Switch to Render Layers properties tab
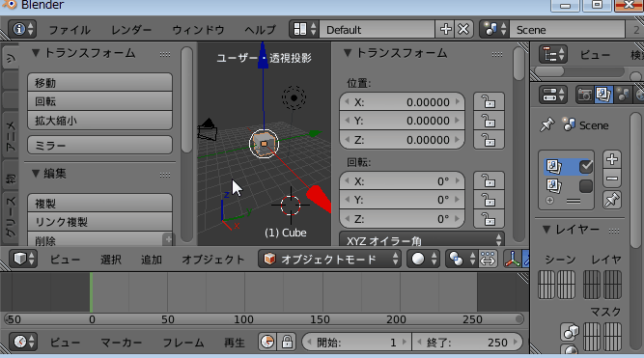644x358 pixels. (603, 95)
